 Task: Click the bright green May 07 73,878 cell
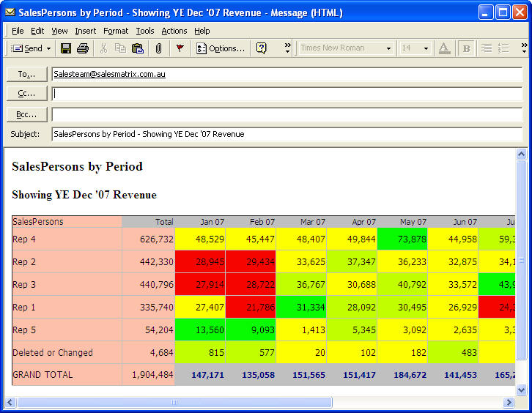(402, 239)
